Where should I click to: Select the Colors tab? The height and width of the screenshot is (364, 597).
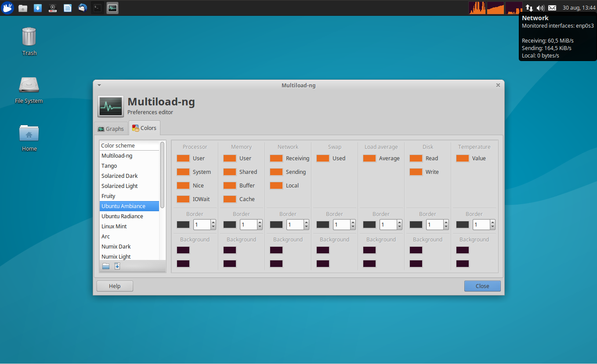(x=145, y=128)
